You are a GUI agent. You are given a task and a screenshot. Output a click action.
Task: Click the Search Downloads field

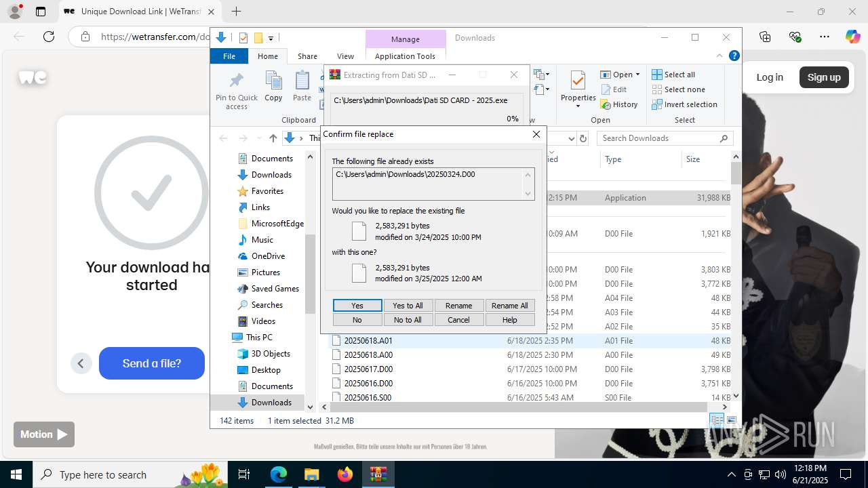[x=665, y=138]
